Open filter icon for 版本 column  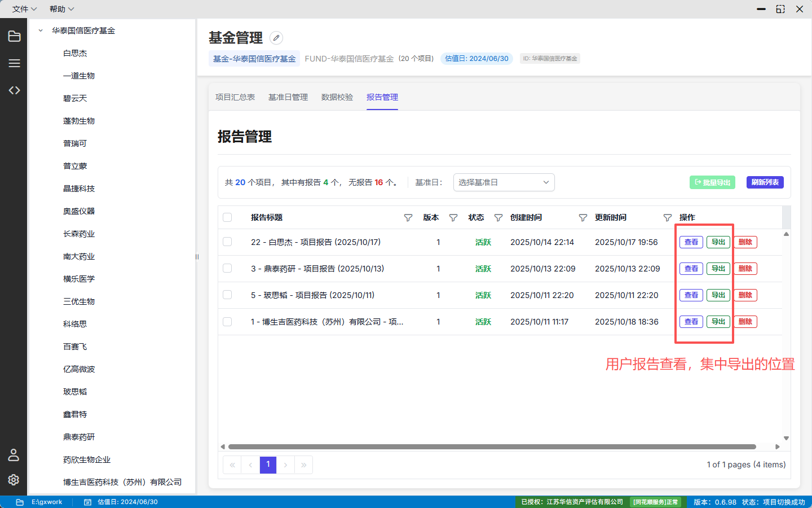pyautogui.click(x=453, y=218)
